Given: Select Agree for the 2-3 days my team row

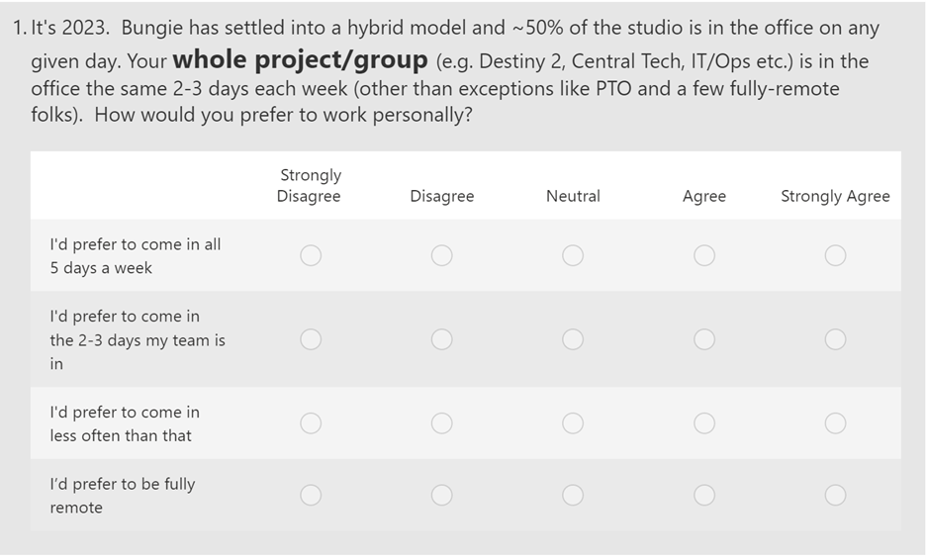Looking at the screenshot, I should point(704,339).
